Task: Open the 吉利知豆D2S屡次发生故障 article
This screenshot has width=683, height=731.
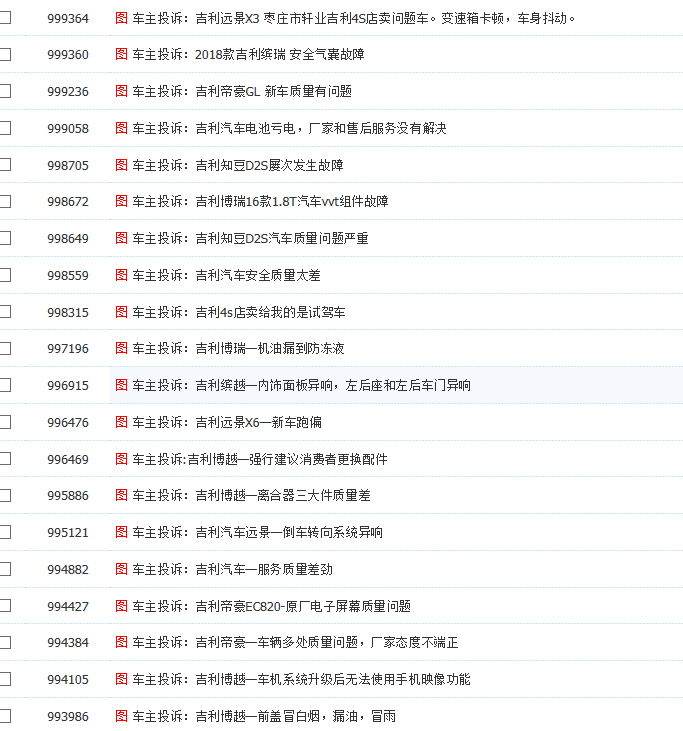Action: 238,165
